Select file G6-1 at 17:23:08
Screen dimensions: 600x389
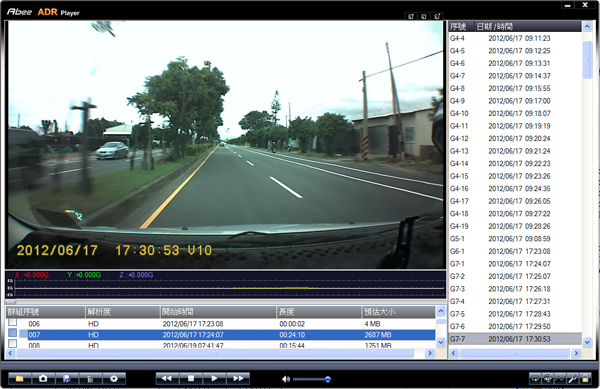pos(515,251)
